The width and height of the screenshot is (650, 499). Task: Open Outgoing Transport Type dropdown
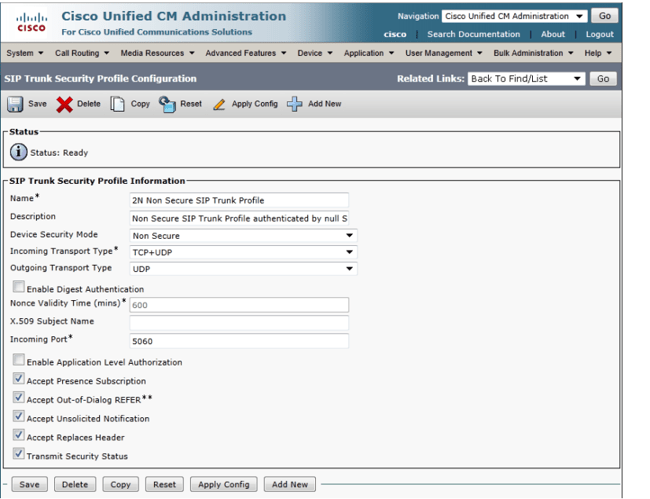tap(243, 269)
